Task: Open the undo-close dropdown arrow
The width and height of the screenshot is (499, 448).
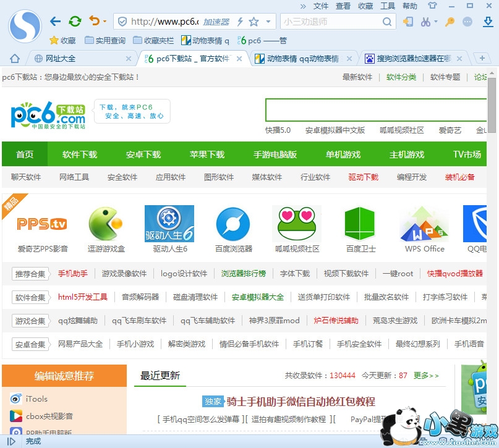Action: coord(104,22)
